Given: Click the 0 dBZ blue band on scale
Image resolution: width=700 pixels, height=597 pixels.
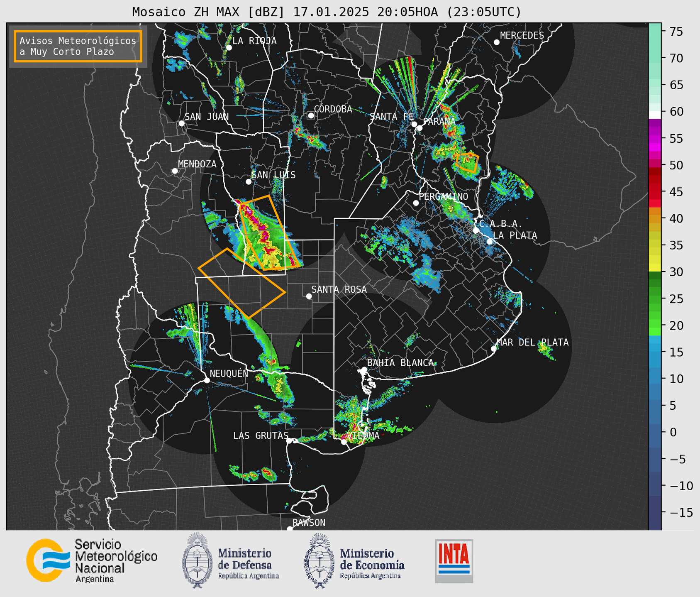Looking at the screenshot, I should 655,432.
